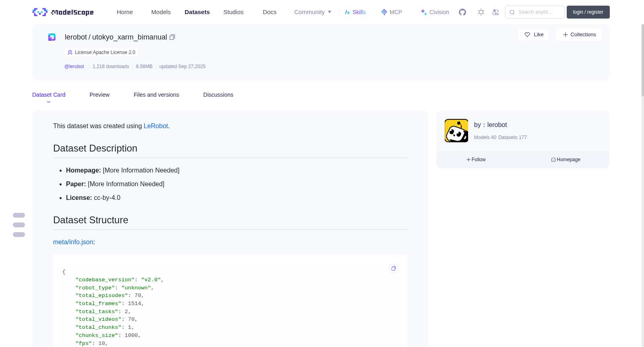Image resolution: width=644 pixels, height=347 pixels.
Task: Click the 'Datasets 177' count text
Action: pyautogui.click(x=512, y=137)
